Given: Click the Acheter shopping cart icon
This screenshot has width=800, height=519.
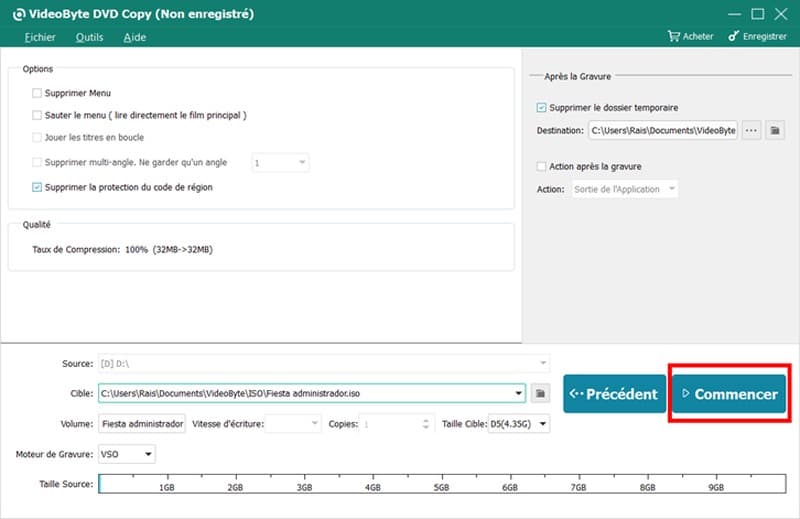Looking at the screenshot, I should [673, 36].
